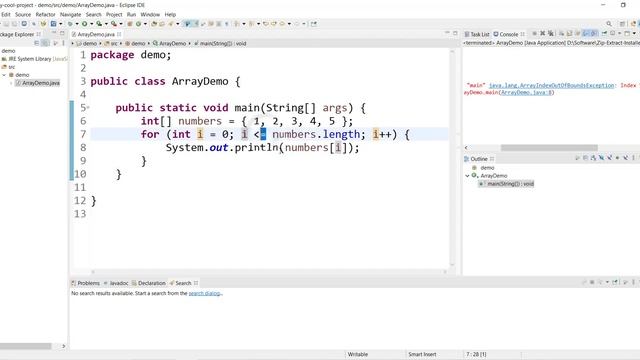The height and width of the screenshot is (360, 640).
Task: Open the Refactor menu
Action: click(45, 14)
